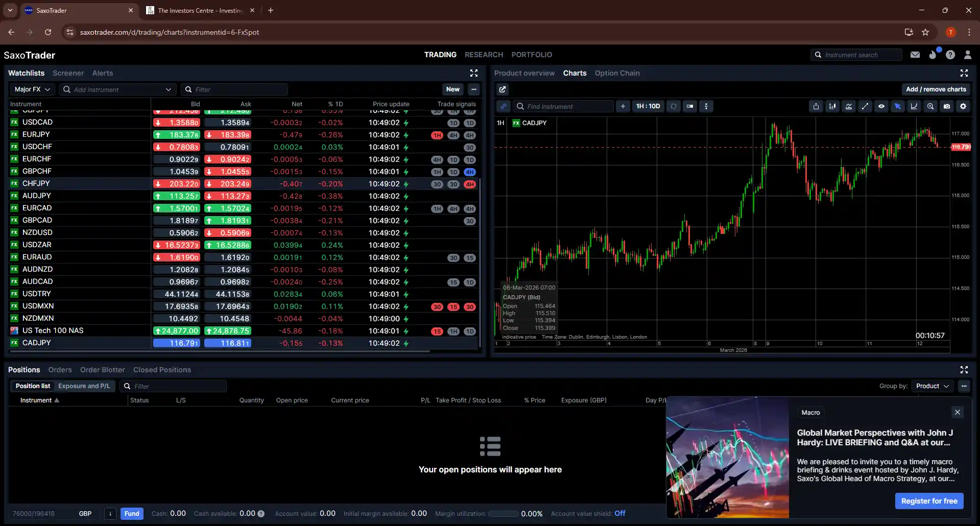Open chart more-options vertical dots menu

click(706, 106)
